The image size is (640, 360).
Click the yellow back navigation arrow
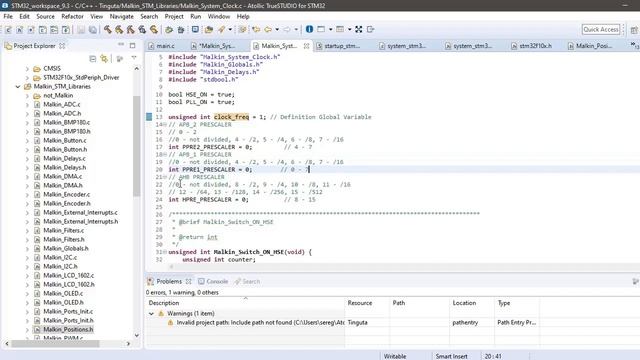268,29
